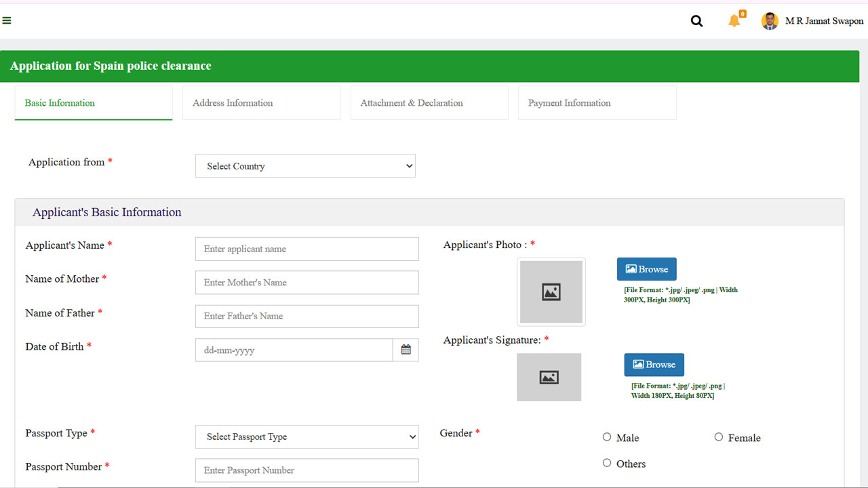Click the applicant signature placeholder image
This screenshot has height=488, width=868.
pos(549,377)
